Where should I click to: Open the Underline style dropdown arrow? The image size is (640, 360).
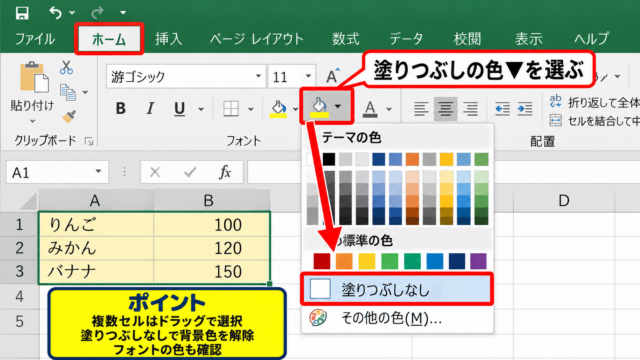201,109
